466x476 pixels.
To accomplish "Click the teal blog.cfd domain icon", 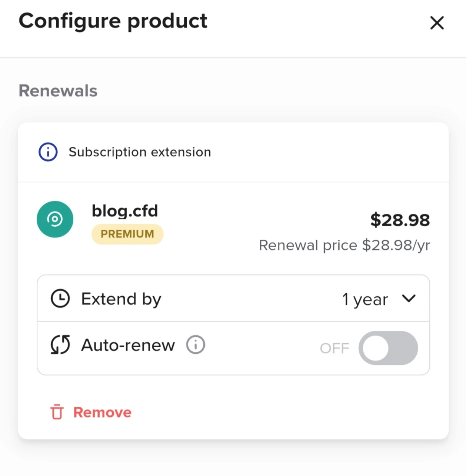I will tap(55, 219).
